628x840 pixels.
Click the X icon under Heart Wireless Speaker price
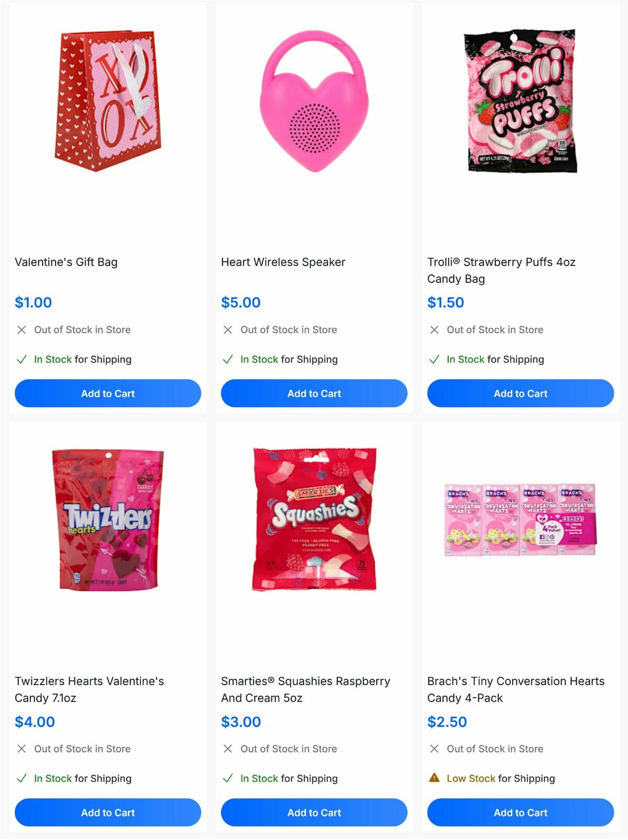point(227,330)
